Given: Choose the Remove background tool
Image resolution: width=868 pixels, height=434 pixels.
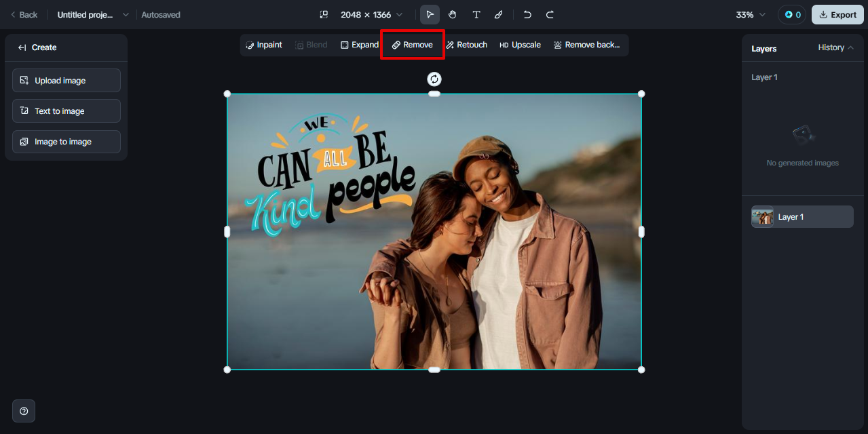Looking at the screenshot, I should [x=587, y=45].
